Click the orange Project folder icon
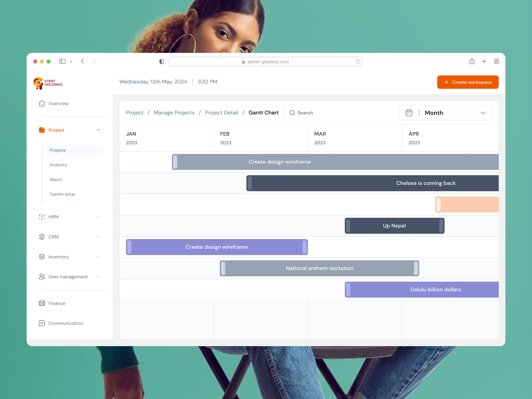This screenshot has width=532, height=399. [x=42, y=130]
